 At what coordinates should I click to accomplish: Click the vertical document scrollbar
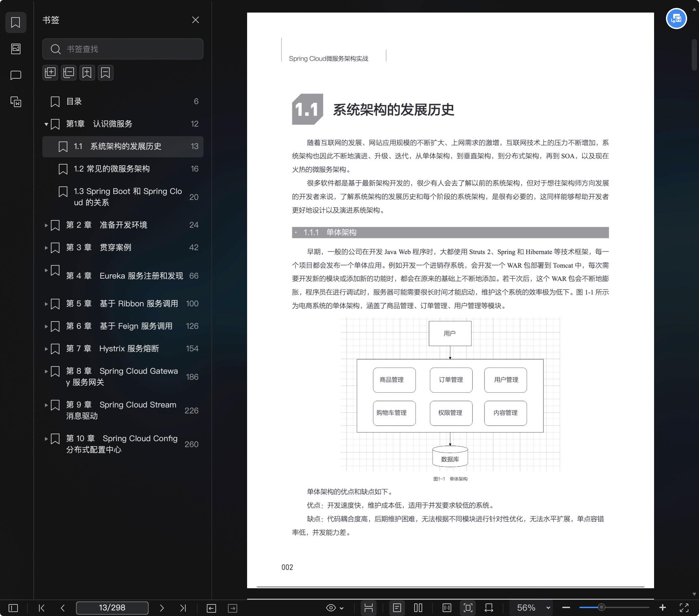[x=694, y=55]
